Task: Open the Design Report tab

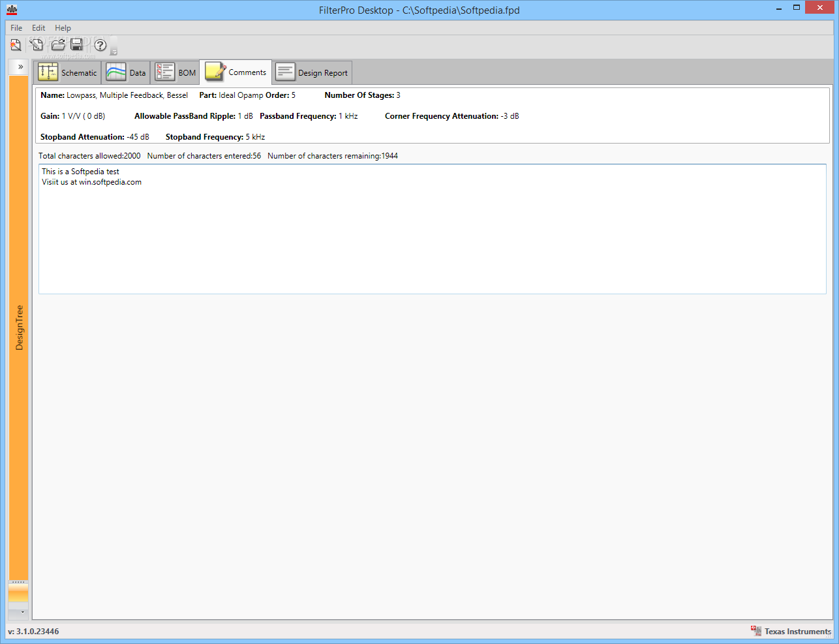Action: [312, 72]
